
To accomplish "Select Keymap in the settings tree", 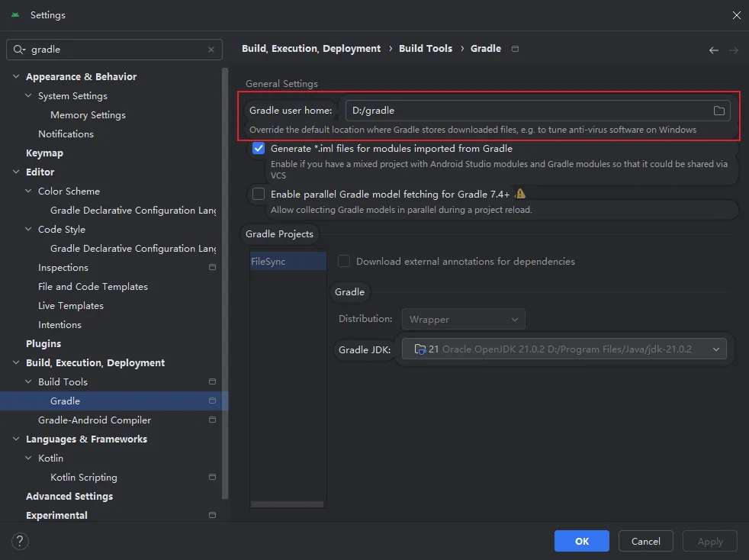I will pos(44,153).
